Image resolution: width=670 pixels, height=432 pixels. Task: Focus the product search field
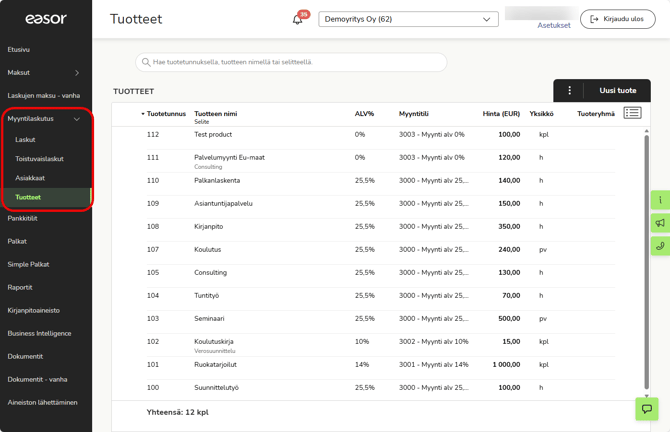pos(291,62)
